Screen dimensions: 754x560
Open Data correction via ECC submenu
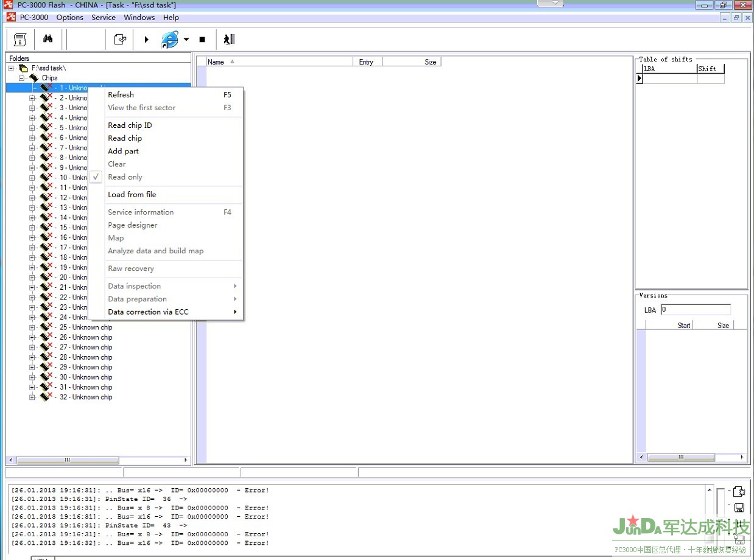[x=148, y=312]
